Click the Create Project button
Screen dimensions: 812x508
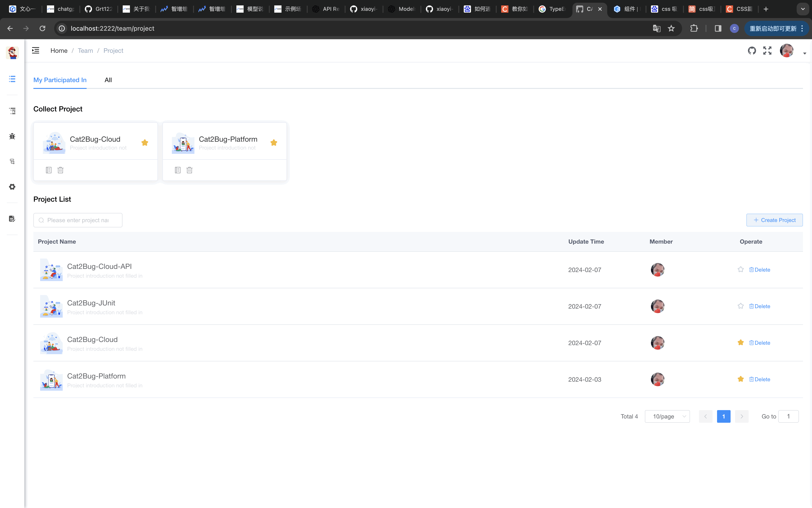pos(774,220)
